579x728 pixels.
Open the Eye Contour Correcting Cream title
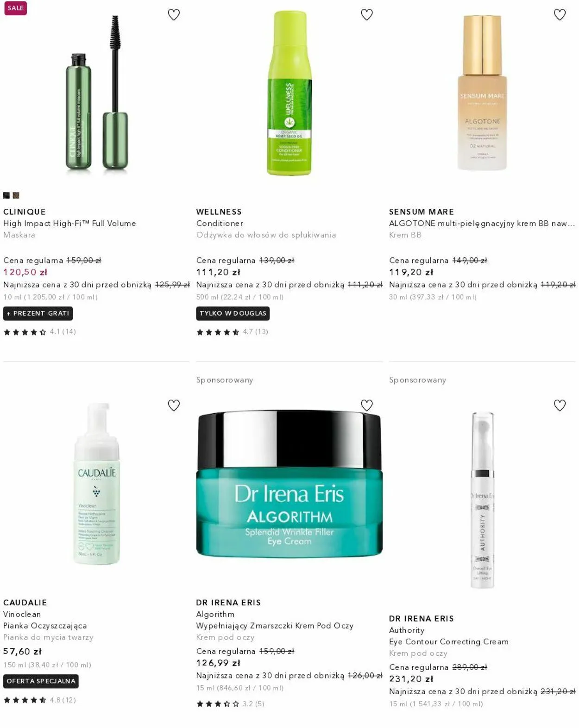click(x=449, y=642)
